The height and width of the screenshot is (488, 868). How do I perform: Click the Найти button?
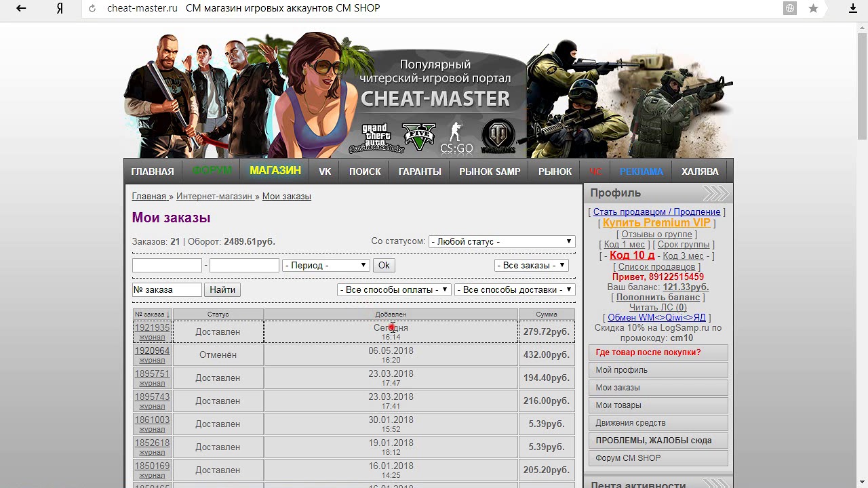click(x=222, y=289)
